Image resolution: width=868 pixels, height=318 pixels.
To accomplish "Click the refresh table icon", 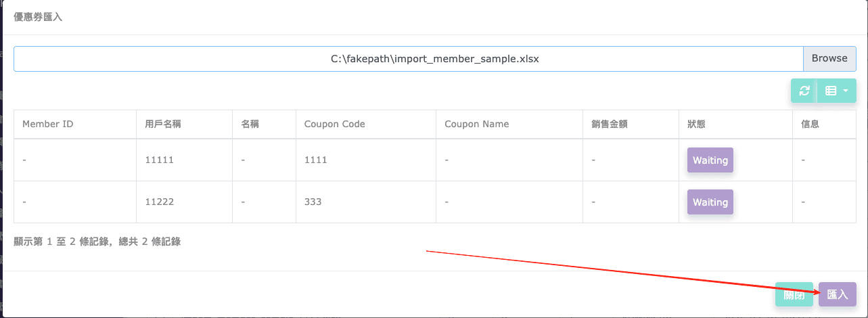I will point(804,91).
